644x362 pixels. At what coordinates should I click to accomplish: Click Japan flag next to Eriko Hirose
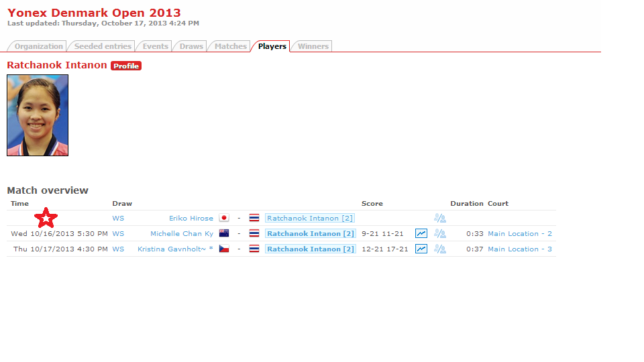[x=224, y=218]
